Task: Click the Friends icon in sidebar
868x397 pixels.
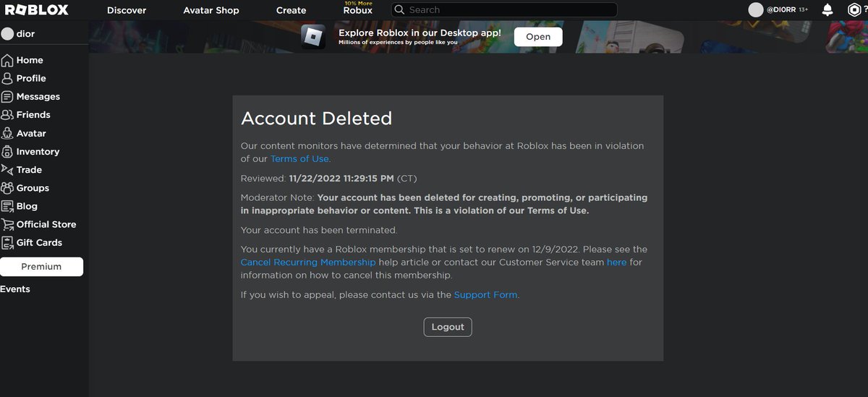Action: coord(7,114)
